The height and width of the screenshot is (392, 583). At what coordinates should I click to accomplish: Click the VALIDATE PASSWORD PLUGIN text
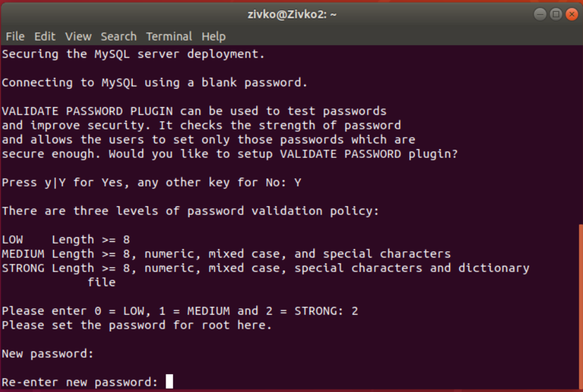coord(96,111)
